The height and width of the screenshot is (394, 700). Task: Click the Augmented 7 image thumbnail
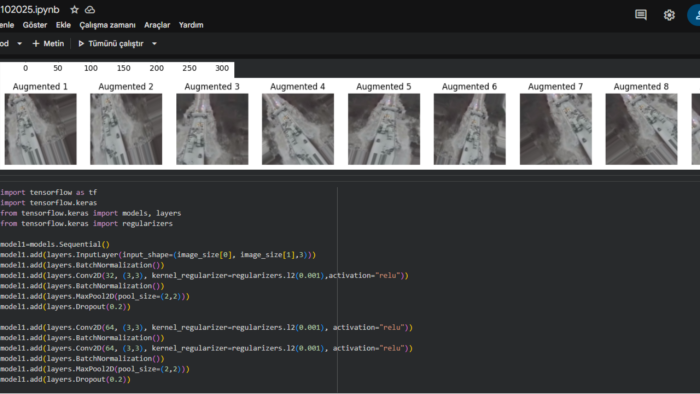point(556,129)
